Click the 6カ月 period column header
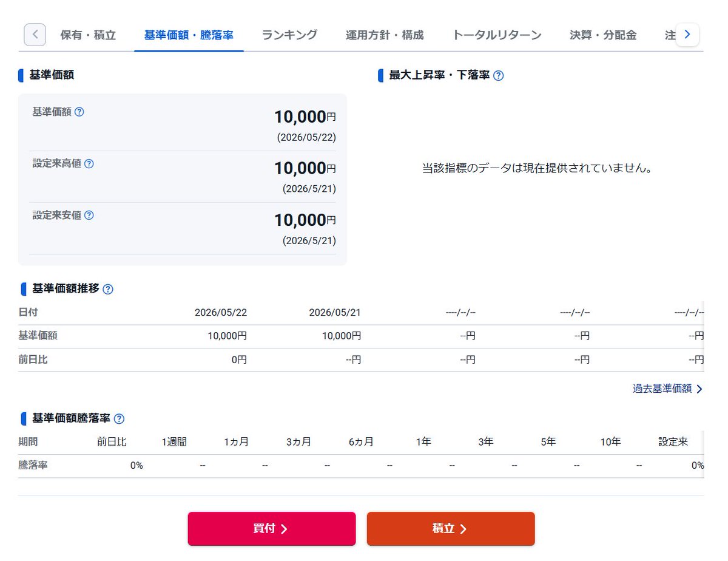The height and width of the screenshot is (561, 728). point(361,442)
